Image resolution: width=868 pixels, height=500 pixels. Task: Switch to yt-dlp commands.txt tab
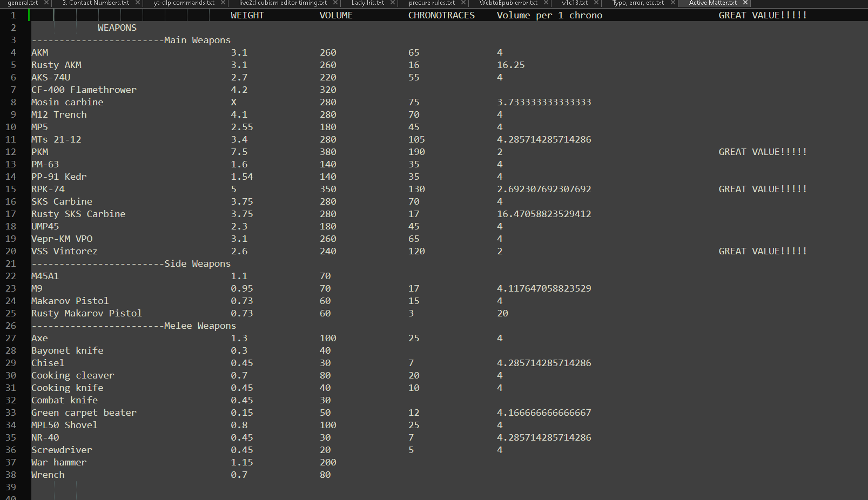[184, 3]
